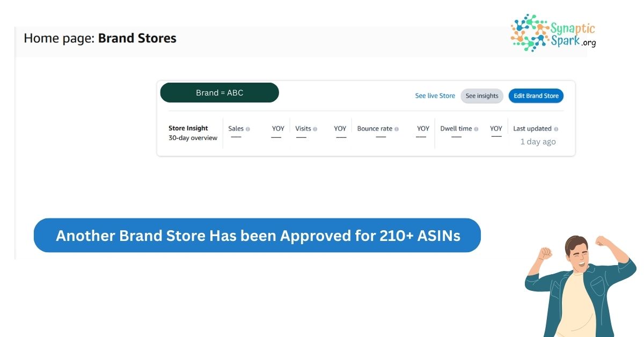This screenshot has width=644, height=337.
Task: Click the 1 day ago timestamp
Action: 538,142
